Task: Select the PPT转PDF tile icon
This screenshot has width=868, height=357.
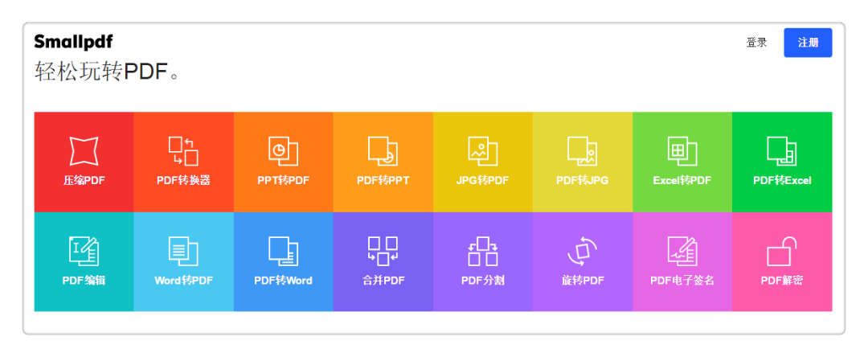Action: [x=283, y=150]
